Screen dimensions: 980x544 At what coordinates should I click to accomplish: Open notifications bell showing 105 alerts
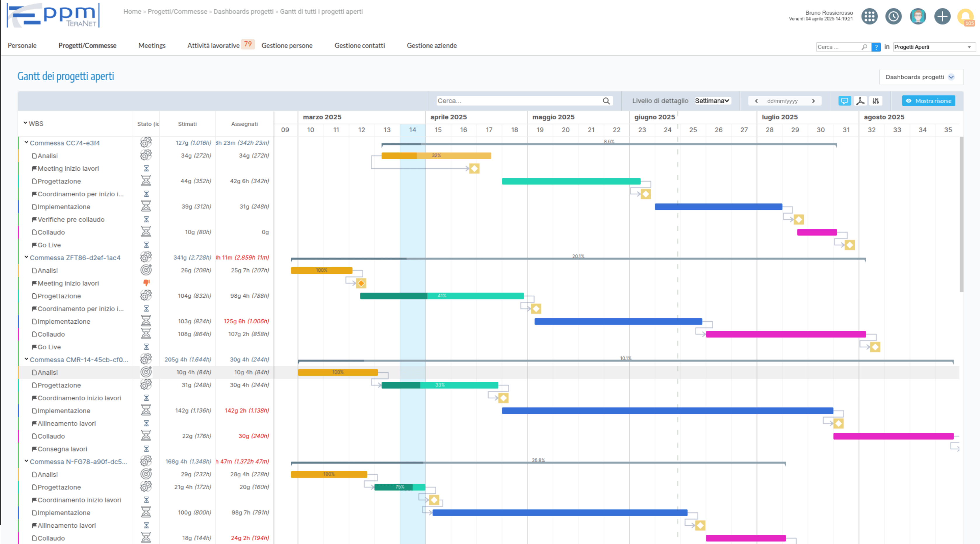point(967,16)
